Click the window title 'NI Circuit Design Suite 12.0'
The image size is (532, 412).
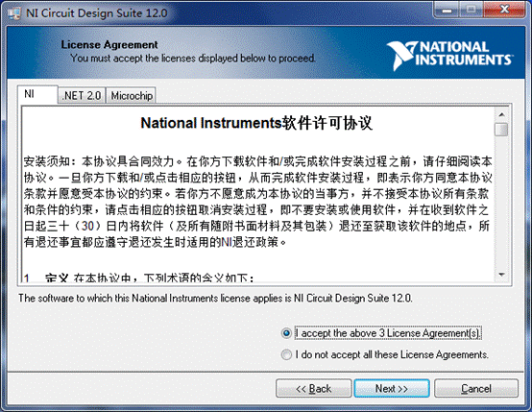point(97,12)
